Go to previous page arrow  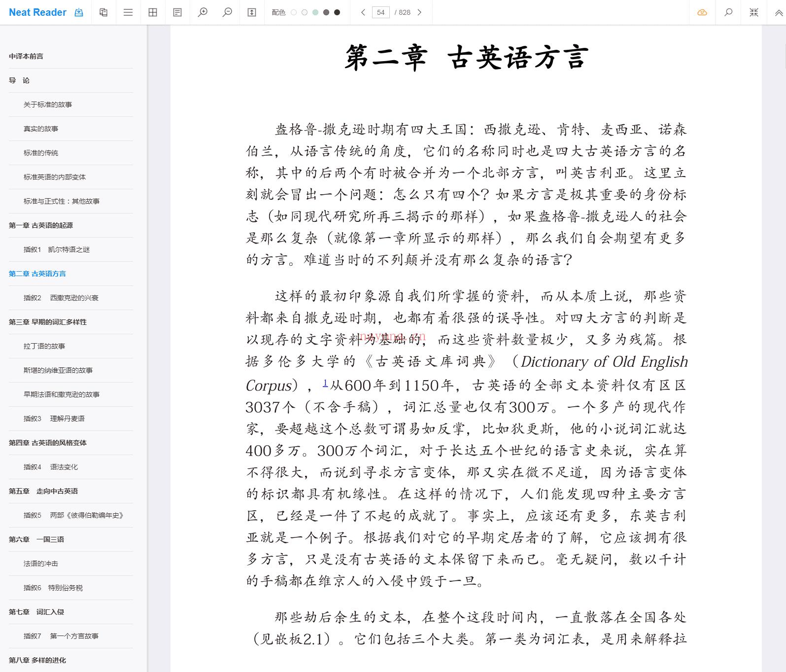tap(363, 12)
